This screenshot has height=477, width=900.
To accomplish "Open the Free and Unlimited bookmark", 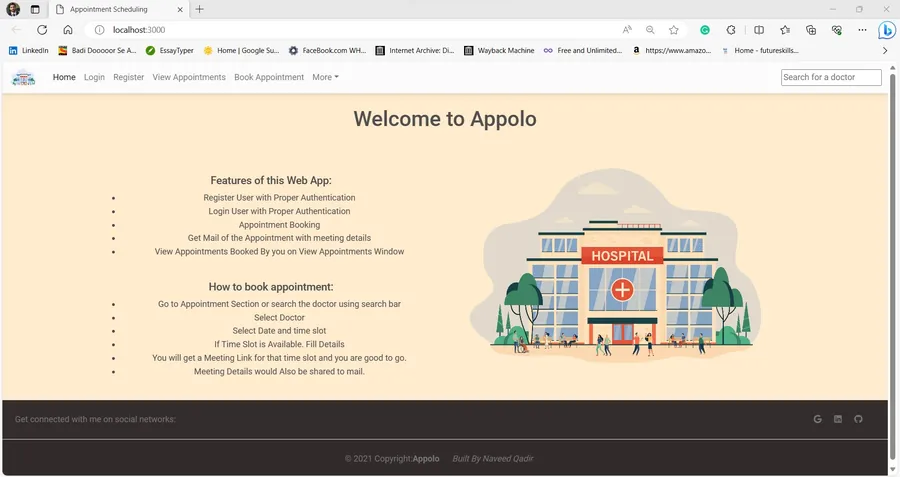I will tap(583, 51).
